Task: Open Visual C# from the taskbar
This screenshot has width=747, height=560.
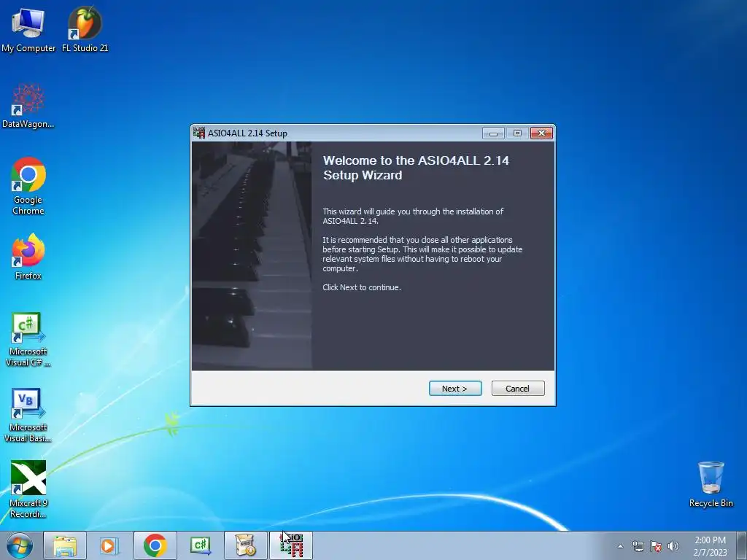Action: (200, 545)
